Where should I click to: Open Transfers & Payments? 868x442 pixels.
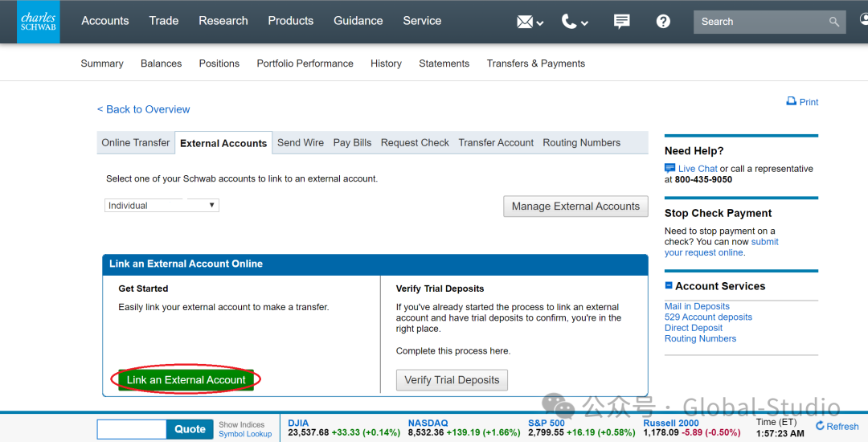(x=536, y=63)
